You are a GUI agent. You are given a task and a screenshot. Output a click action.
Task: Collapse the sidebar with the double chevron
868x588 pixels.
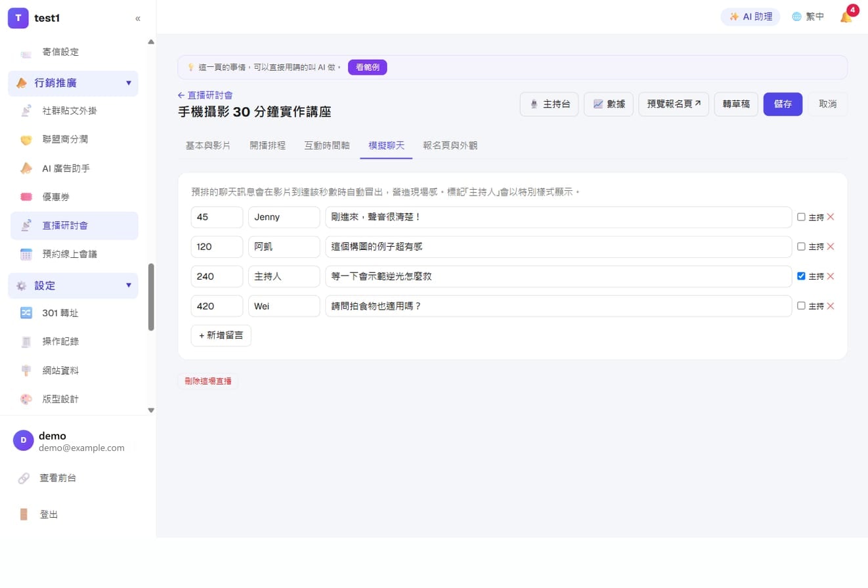click(138, 18)
